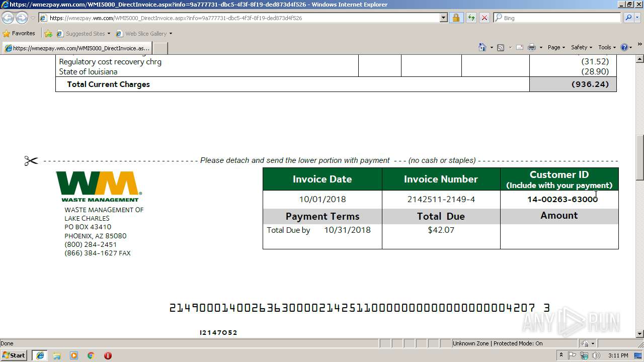Click the Show Desktop tray button

pos(638,355)
